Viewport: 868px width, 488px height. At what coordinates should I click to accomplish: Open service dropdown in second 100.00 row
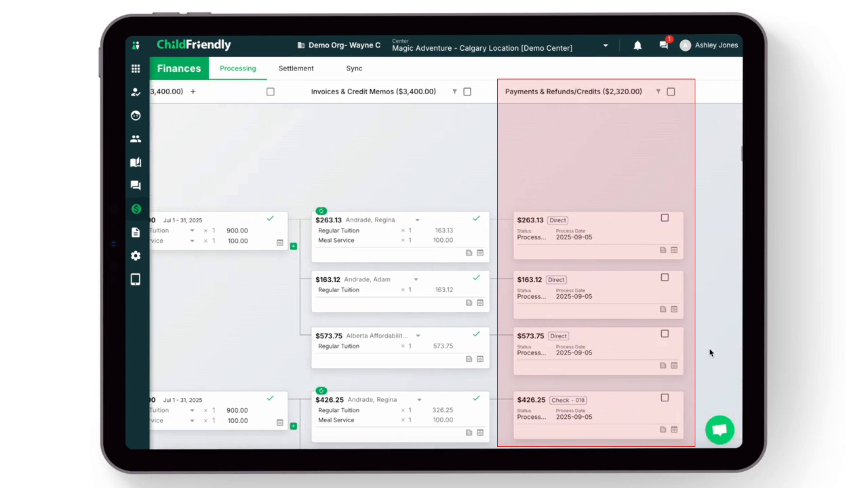coord(192,421)
